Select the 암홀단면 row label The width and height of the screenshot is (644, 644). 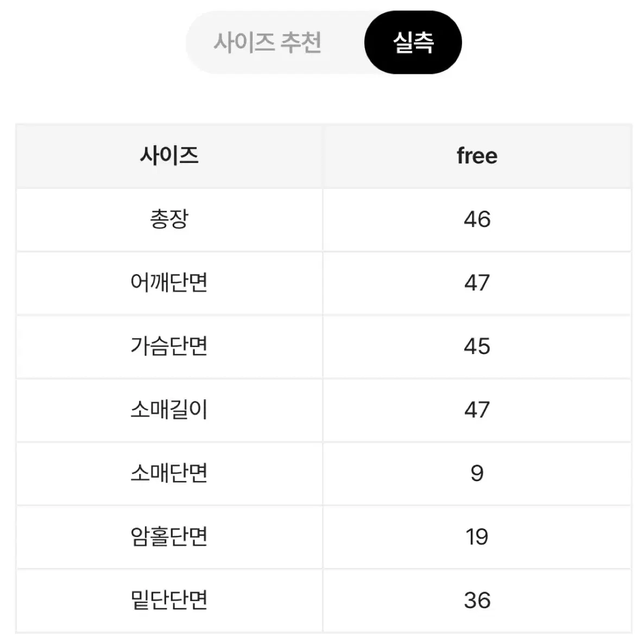tap(169, 536)
